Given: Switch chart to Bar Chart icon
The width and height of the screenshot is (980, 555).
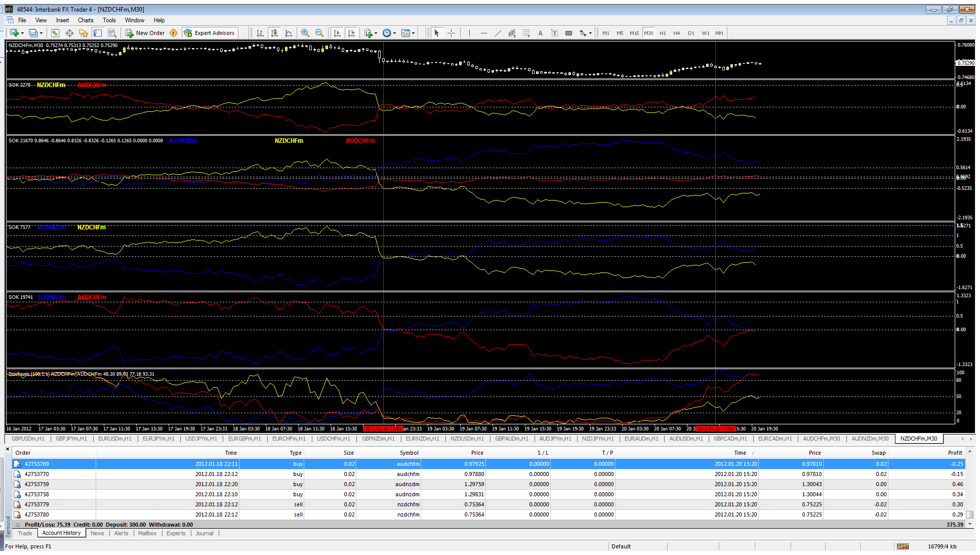Looking at the screenshot, I should click(260, 33).
